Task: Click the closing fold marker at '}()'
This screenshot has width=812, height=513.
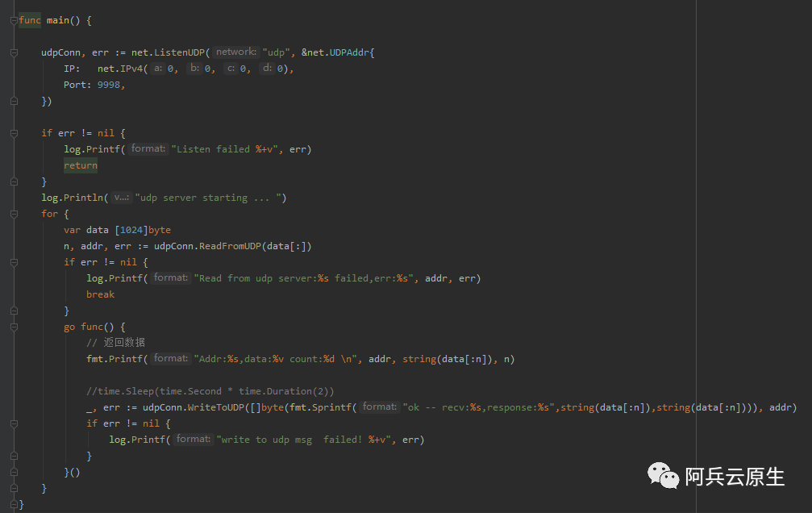Action: [x=14, y=472]
